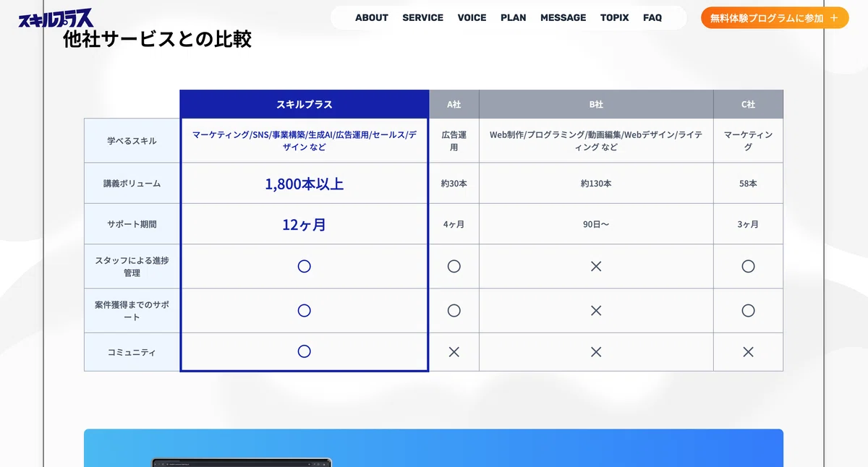Click the B社 column header
The image size is (868, 467).
click(x=596, y=104)
